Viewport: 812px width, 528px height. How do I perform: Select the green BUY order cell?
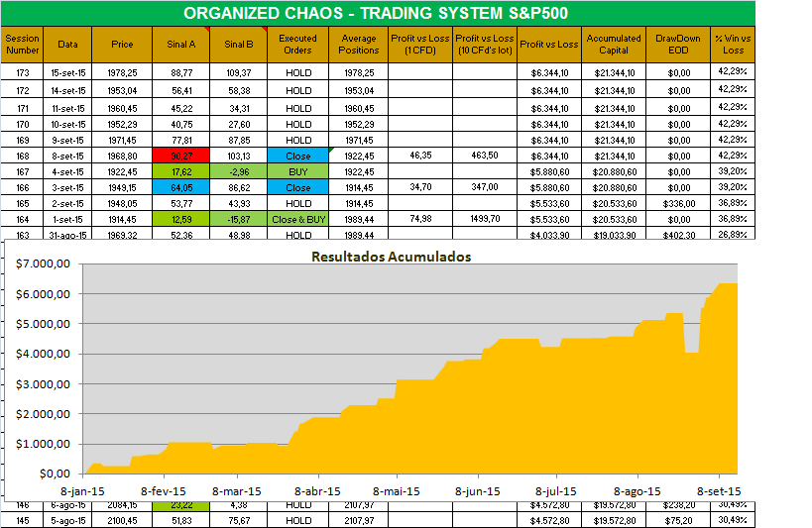click(298, 171)
